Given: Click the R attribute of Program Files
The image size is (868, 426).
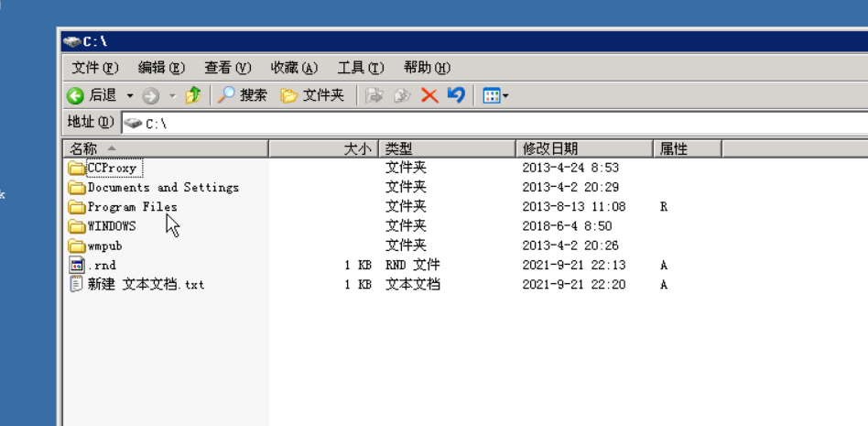Looking at the screenshot, I should (x=664, y=207).
